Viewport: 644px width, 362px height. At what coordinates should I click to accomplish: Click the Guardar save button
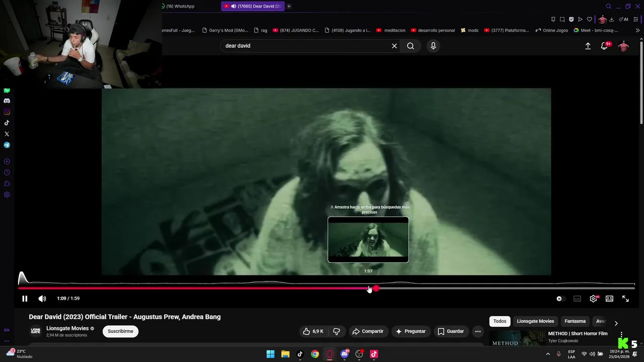tap(451, 331)
